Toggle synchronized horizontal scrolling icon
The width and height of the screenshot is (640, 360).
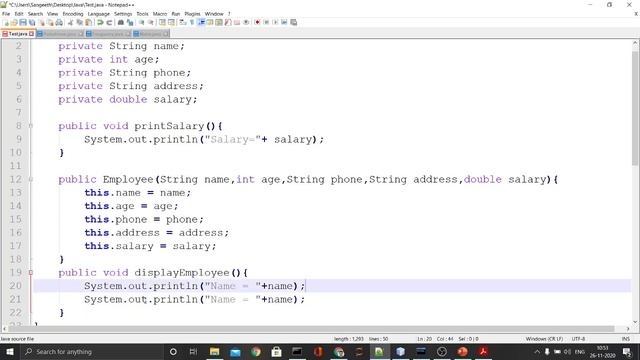[171, 22]
